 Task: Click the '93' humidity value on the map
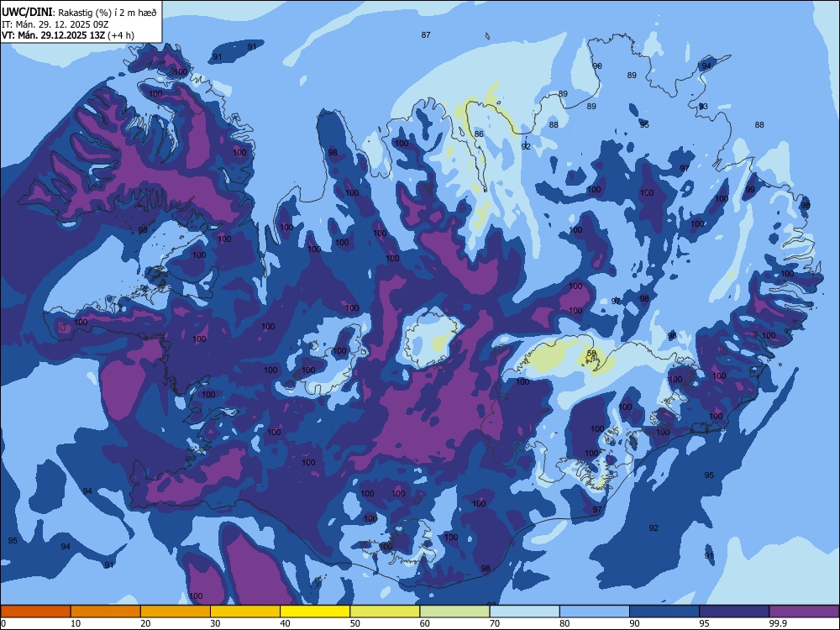(703, 107)
